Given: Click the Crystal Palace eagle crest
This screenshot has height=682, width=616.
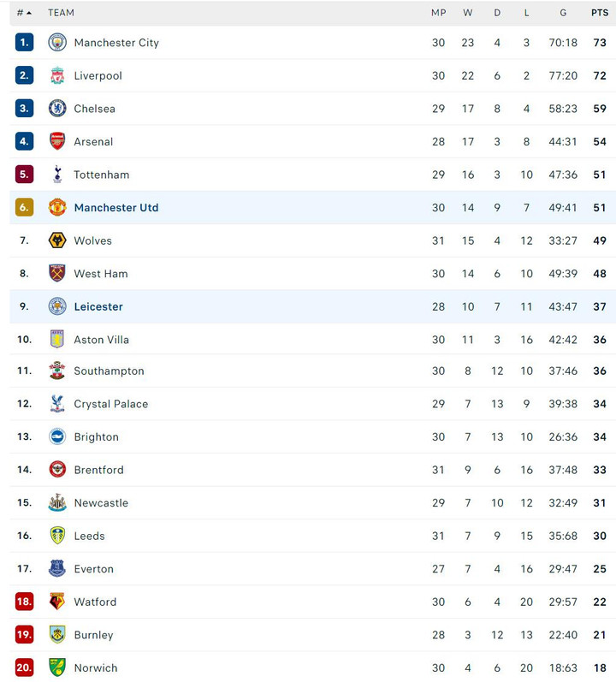Looking at the screenshot, I should tap(57, 404).
